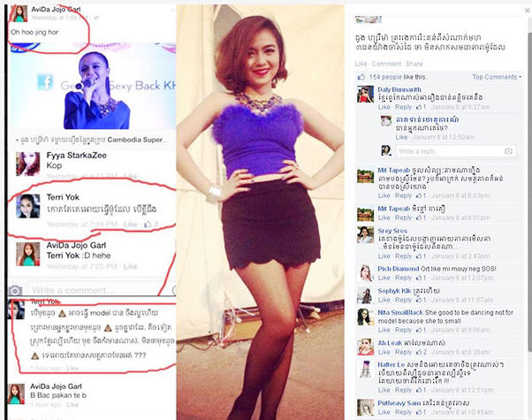532x420 pixels.
Task: Like Pich Diamond's comment
Action: coord(384,278)
